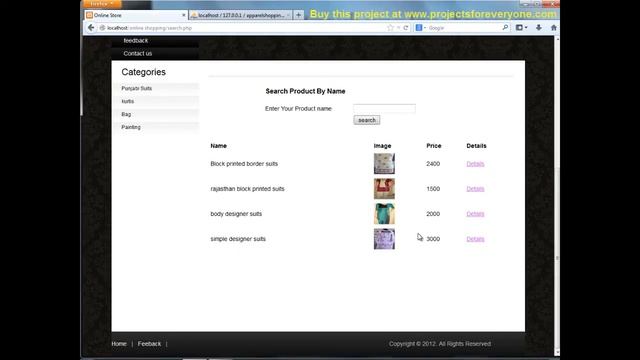Screen dimensions: 640x360
Task: Open Details for Block printed border suits
Action: point(475,164)
